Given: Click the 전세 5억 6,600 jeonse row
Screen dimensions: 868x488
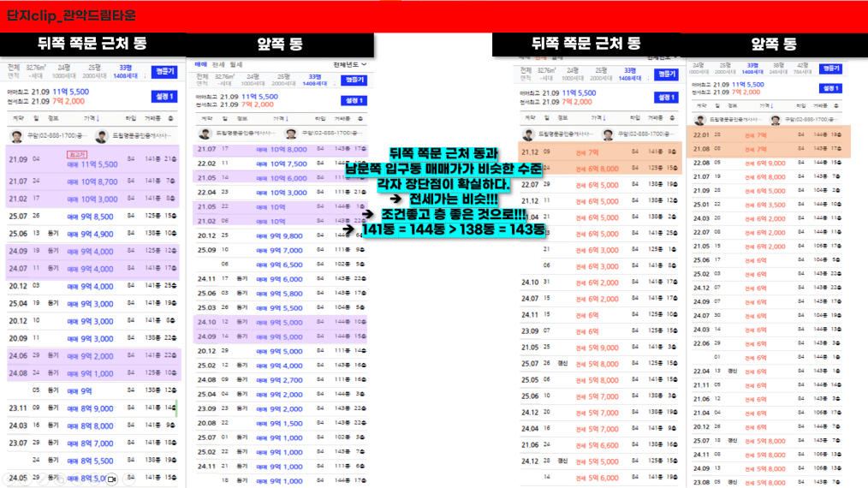Looking at the screenshot, I should tap(599, 445).
